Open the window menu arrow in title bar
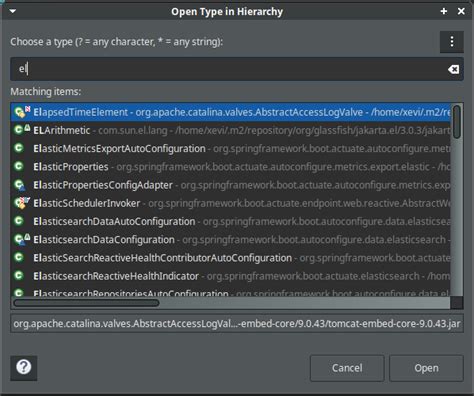The width and height of the screenshot is (474, 396). pos(13,11)
